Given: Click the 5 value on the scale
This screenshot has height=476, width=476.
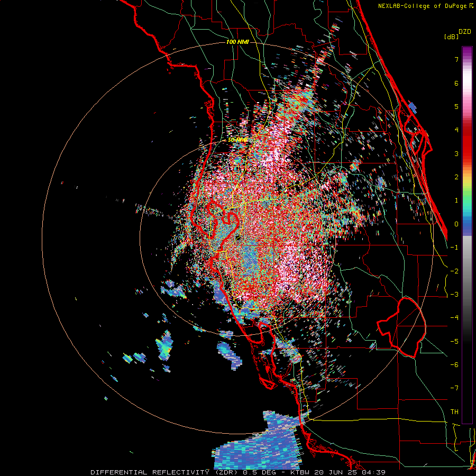Looking at the screenshot, I should tap(456, 106).
